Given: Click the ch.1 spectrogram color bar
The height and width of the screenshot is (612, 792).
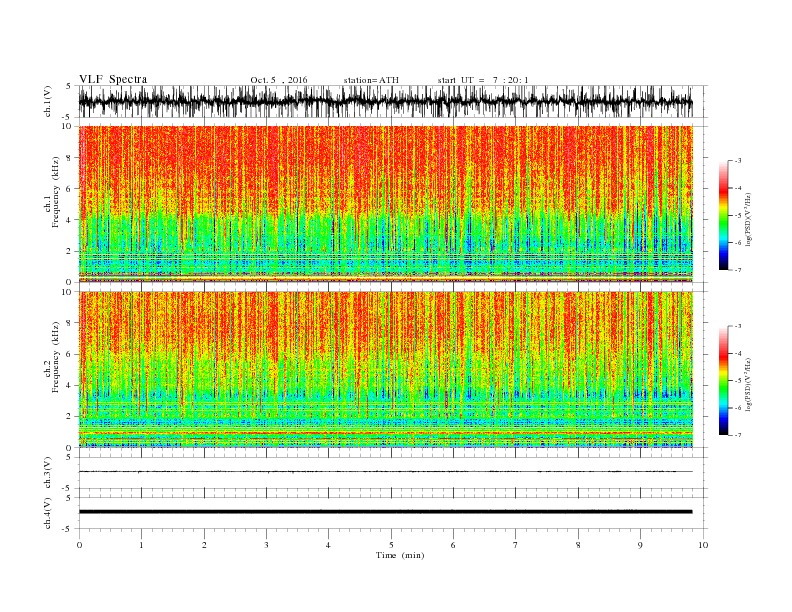Looking at the screenshot, I should [x=723, y=215].
